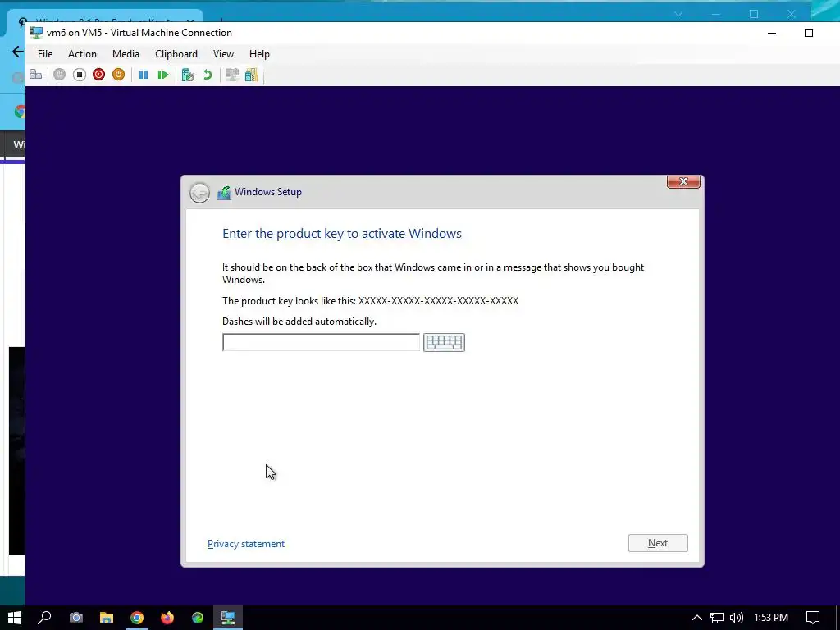Open the notification center icon
This screenshot has height=630, width=840.
pos(813,618)
